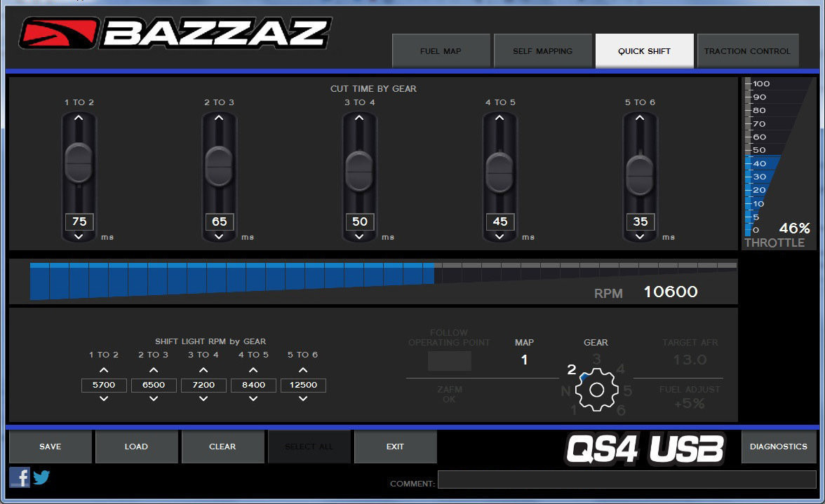Screen dimensions: 825x504
Task: Click the Clear button
Action: [222, 447]
